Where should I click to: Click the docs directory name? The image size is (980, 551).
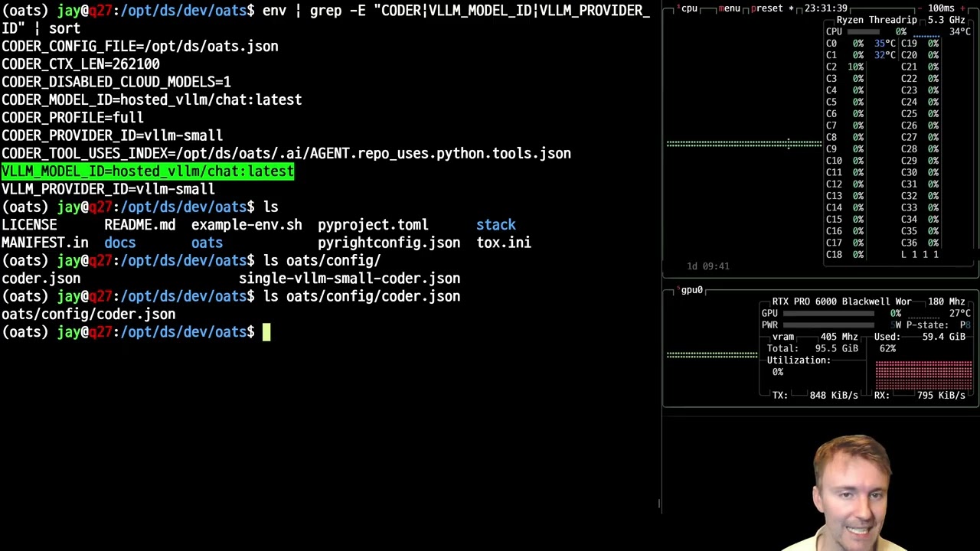tap(120, 243)
